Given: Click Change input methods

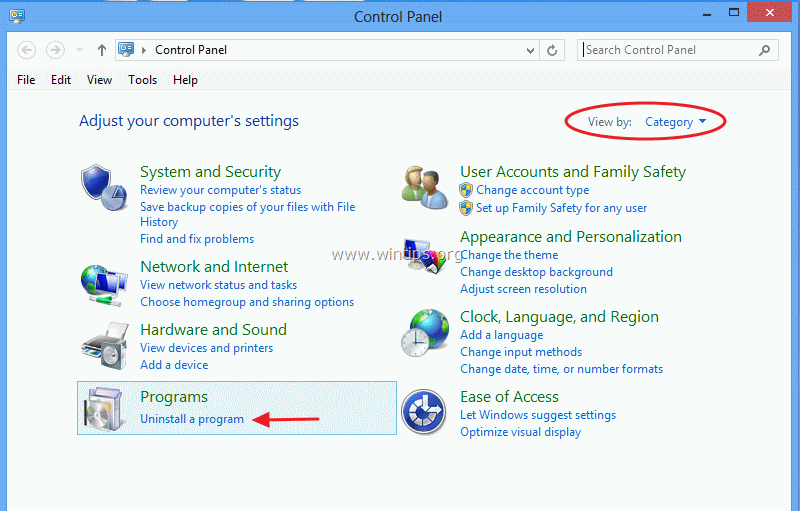Looking at the screenshot, I should (521, 352).
